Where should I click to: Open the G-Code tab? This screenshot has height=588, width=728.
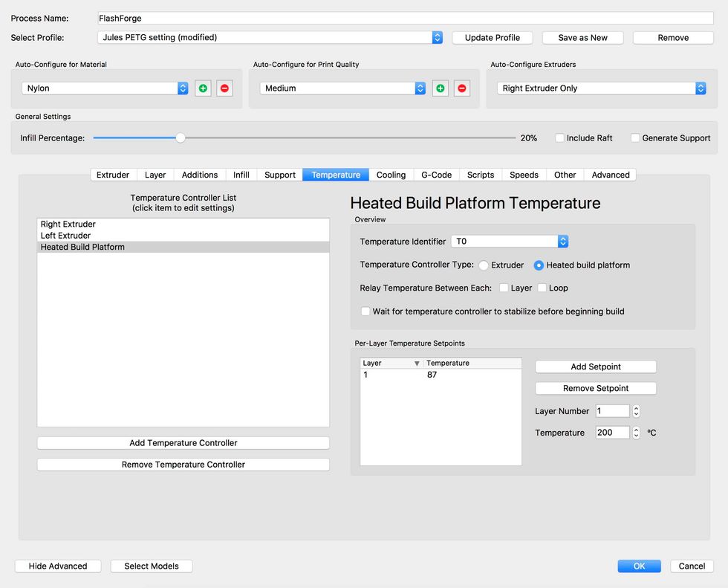tap(436, 175)
